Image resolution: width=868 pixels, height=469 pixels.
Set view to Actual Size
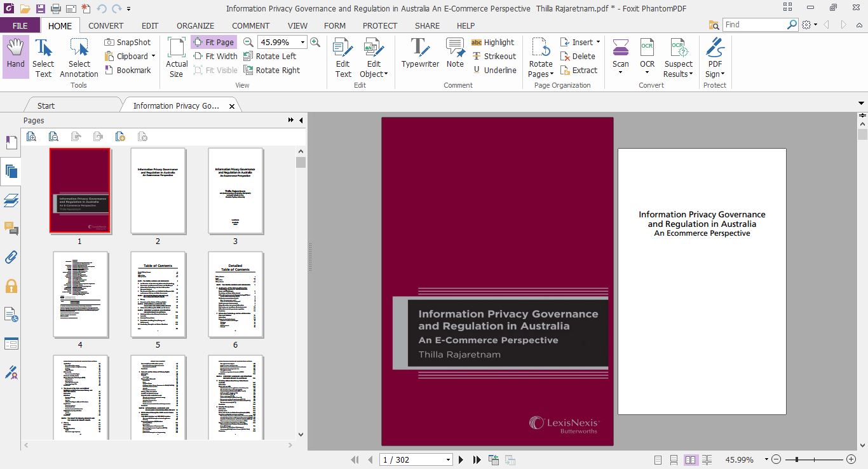177,58
